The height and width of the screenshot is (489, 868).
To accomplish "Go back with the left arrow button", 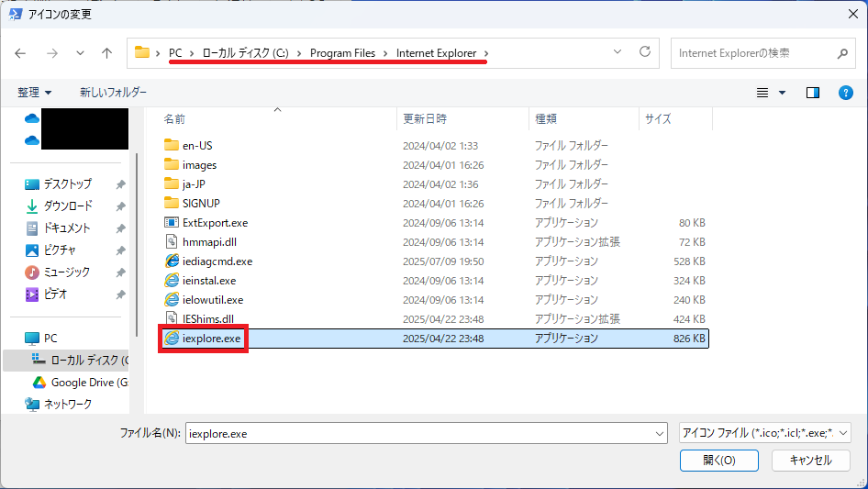I will (x=20, y=53).
